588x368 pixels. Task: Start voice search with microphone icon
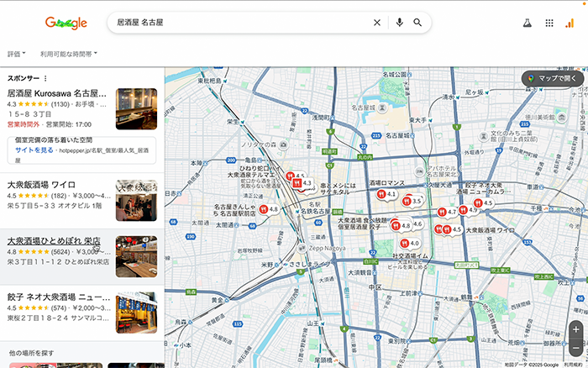[399, 23]
